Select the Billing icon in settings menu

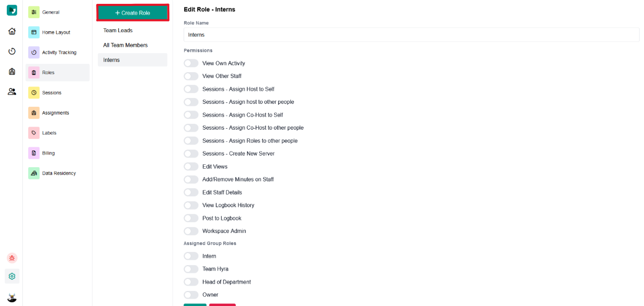(x=34, y=153)
